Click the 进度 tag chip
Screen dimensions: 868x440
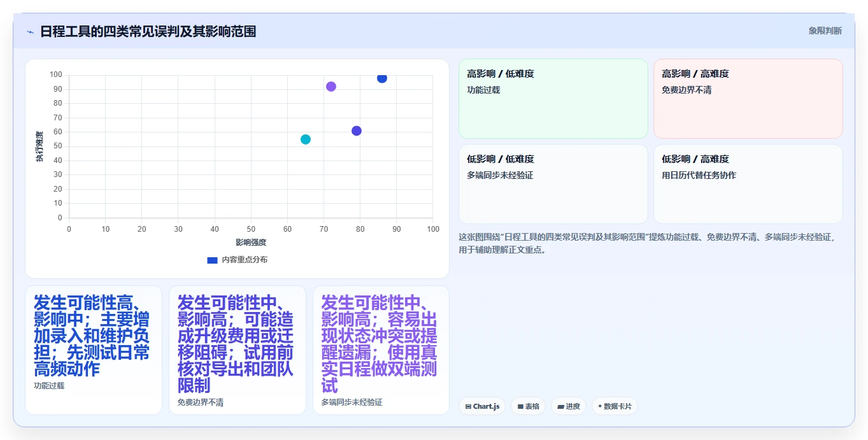pyautogui.click(x=568, y=406)
